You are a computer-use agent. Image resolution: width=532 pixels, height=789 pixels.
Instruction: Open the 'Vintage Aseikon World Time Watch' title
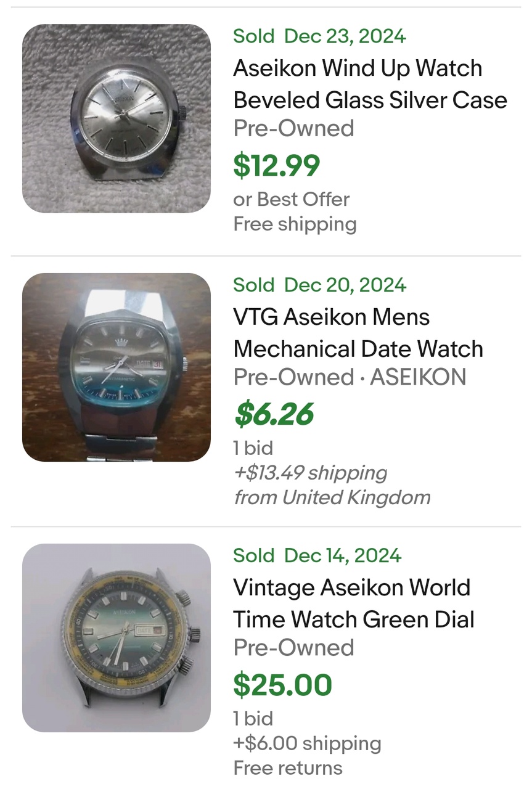coord(353,603)
